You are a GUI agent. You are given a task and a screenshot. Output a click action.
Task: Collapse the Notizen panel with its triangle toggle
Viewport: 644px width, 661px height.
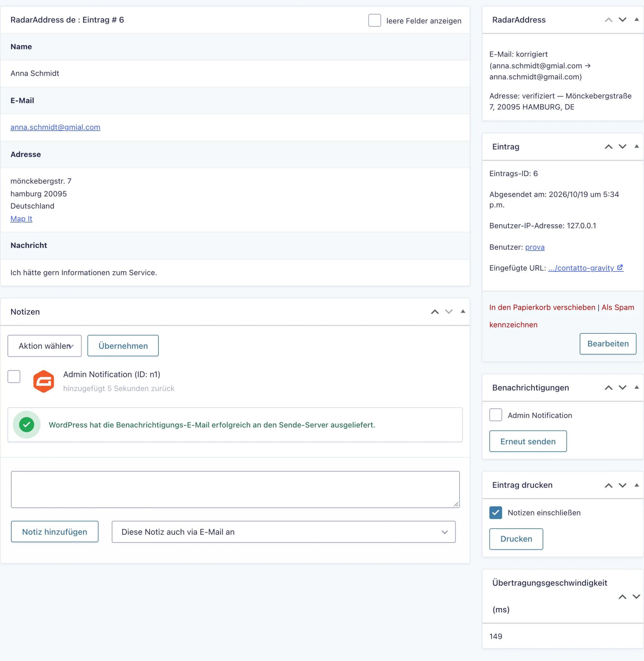coord(463,311)
